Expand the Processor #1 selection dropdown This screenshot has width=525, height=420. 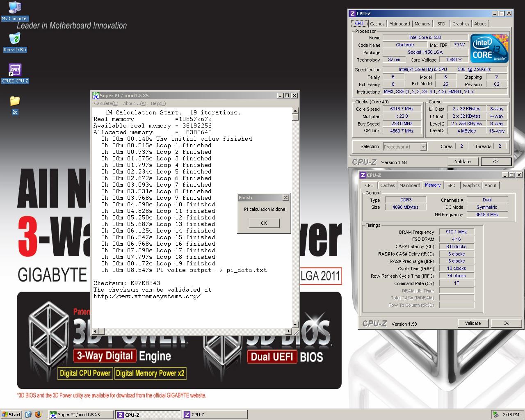pos(423,147)
